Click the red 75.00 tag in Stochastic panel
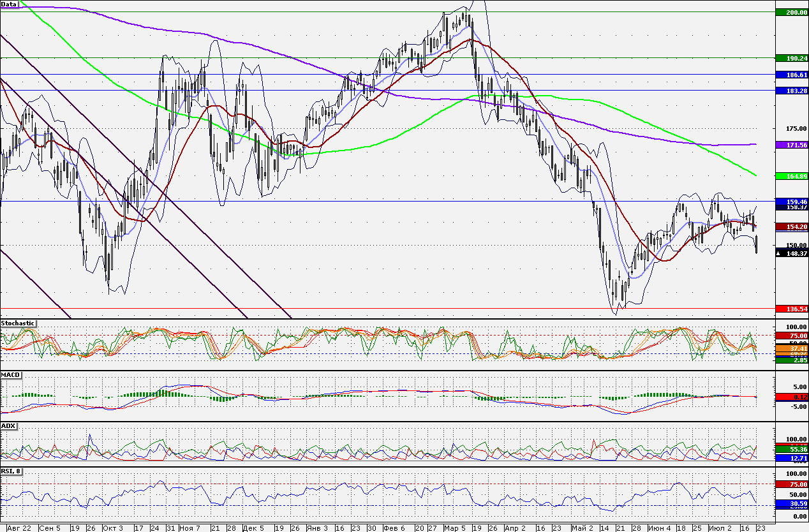The image size is (809, 532). [791, 336]
